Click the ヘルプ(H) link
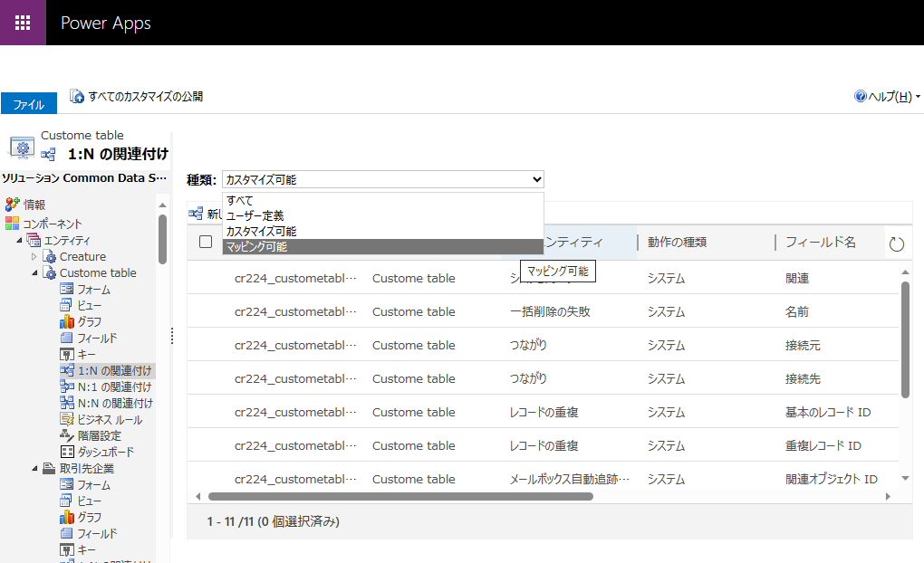This screenshot has width=924, height=563. [x=890, y=97]
